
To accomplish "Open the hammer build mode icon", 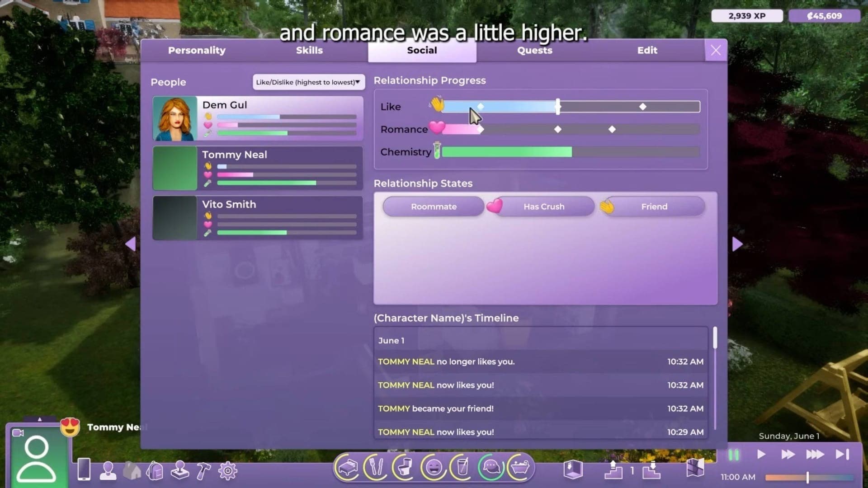I will 203,471.
